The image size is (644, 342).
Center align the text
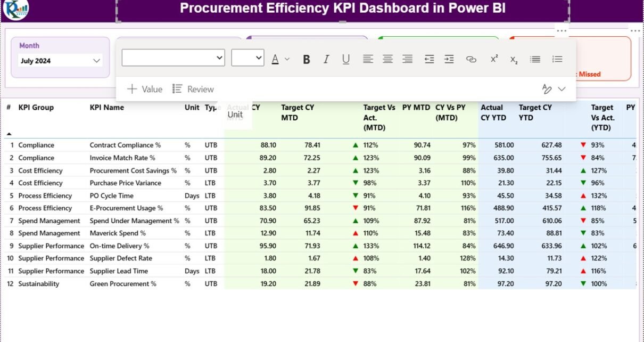[x=387, y=59]
